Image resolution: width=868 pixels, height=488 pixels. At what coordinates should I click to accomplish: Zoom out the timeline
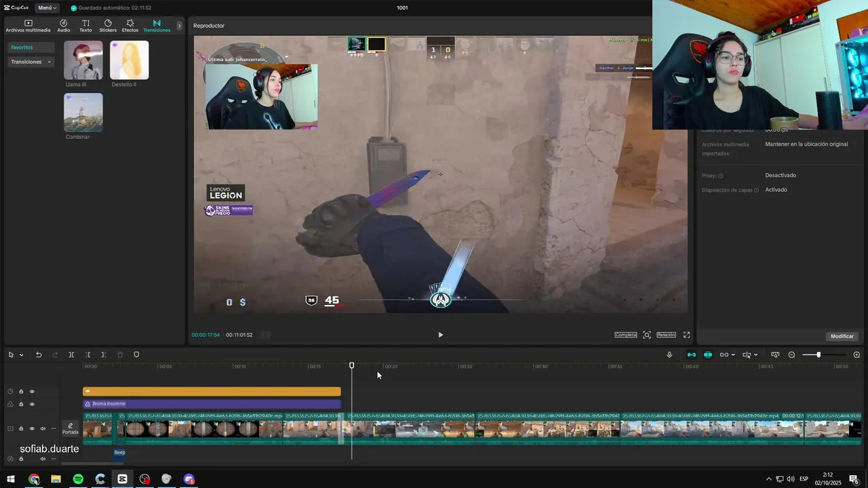pos(791,354)
